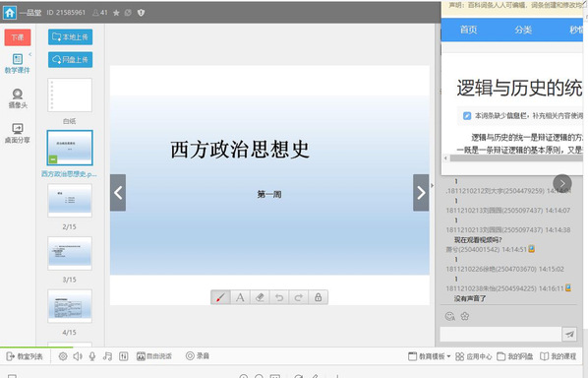Click round right-arrow button above chat
Image resolution: width=588 pixels, height=378 pixels.
tap(562, 183)
